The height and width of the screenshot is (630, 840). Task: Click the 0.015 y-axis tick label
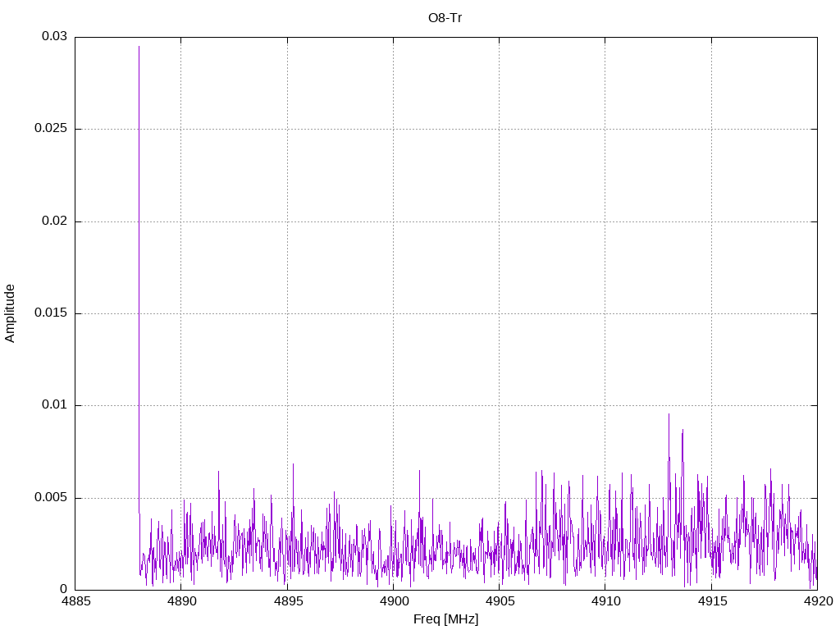pyautogui.click(x=51, y=313)
